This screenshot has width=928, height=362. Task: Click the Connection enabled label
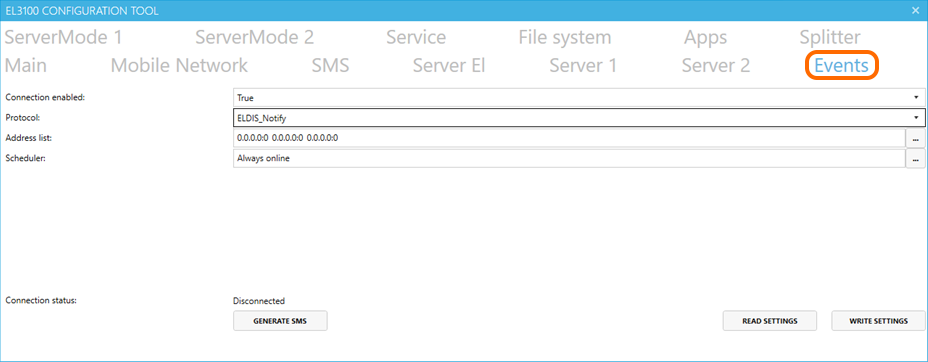coord(45,97)
